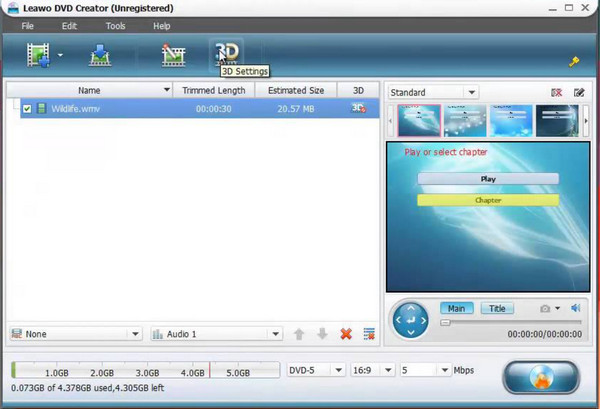
Task: Open the Add Video dropdown arrow
Action: tap(60, 55)
